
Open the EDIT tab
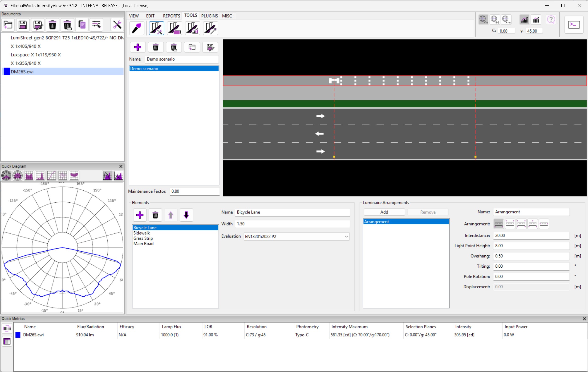150,16
